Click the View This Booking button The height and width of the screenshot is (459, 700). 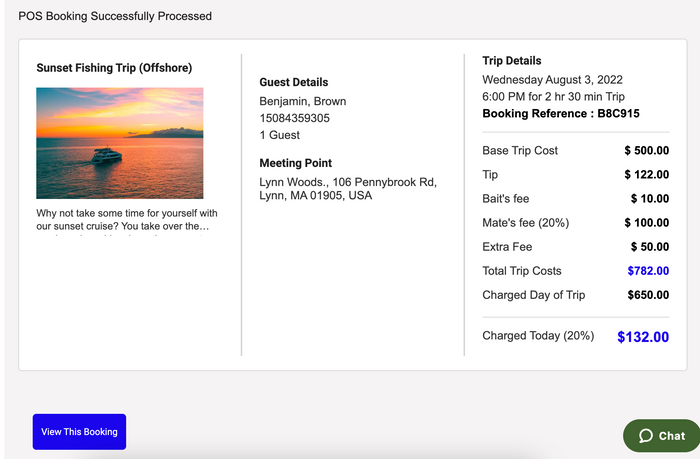tap(79, 432)
